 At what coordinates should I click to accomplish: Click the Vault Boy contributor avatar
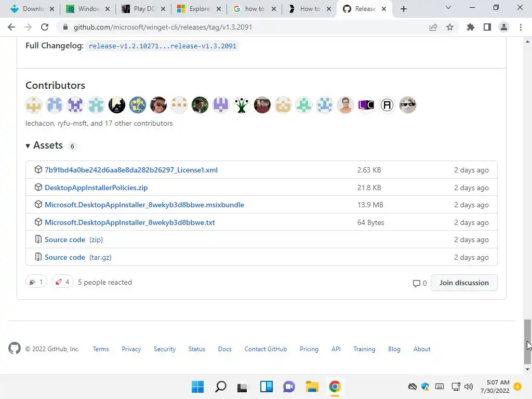point(137,105)
